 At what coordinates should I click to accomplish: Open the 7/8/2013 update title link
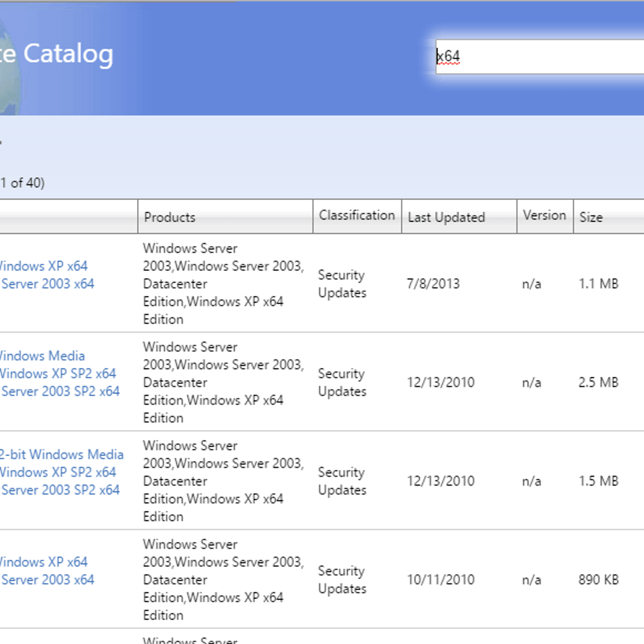[47, 275]
